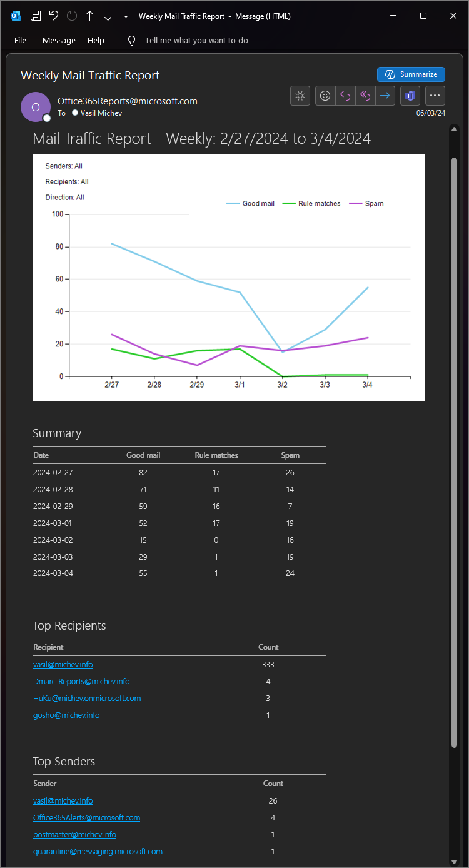The image size is (469, 868).
Task: Open the Help tab
Action: pos(96,40)
